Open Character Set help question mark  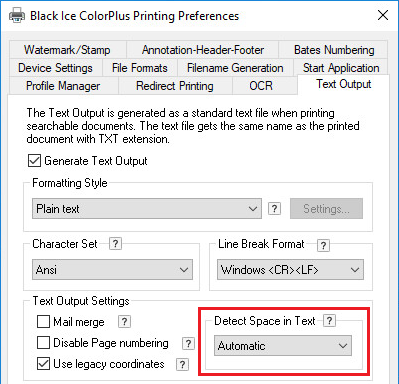point(115,244)
